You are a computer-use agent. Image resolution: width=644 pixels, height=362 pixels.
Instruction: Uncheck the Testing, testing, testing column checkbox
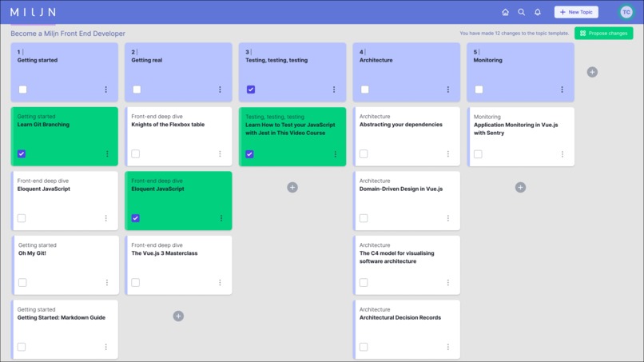click(x=251, y=90)
